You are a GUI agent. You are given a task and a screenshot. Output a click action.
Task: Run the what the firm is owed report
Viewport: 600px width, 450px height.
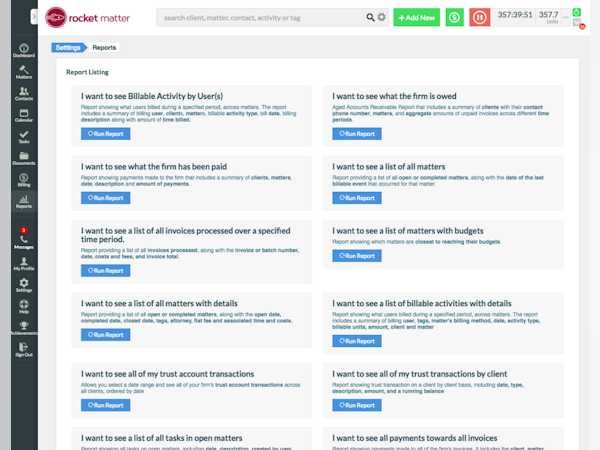tap(357, 134)
